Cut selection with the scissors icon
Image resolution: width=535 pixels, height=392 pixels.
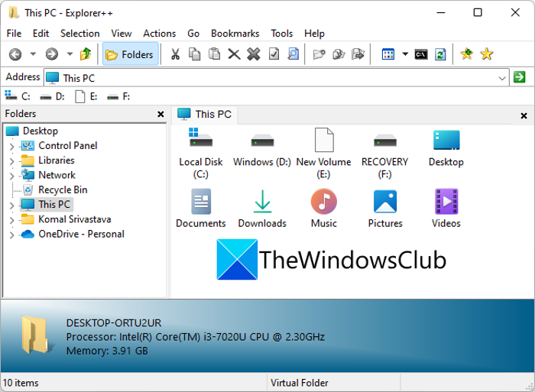coord(175,54)
